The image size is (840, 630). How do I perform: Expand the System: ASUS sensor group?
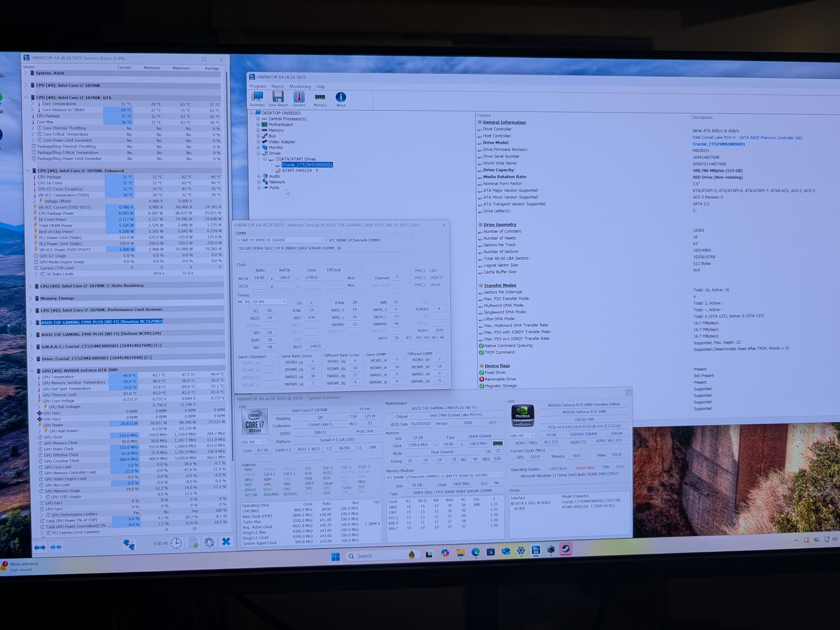click(x=26, y=73)
